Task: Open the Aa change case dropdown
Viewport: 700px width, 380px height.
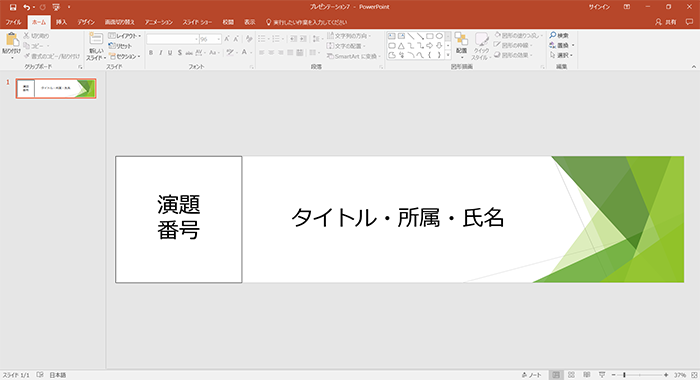Action: pyautogui.click(x=213, y=53)
